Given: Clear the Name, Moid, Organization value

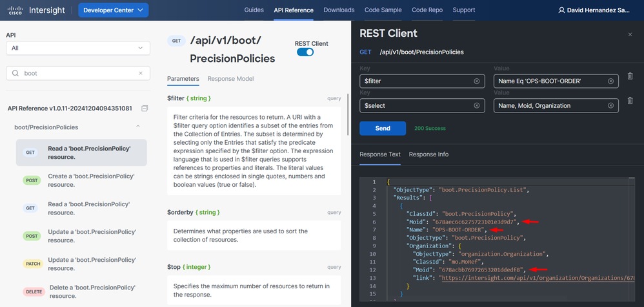Looking at the screenshot, I should tap(610, 105).
